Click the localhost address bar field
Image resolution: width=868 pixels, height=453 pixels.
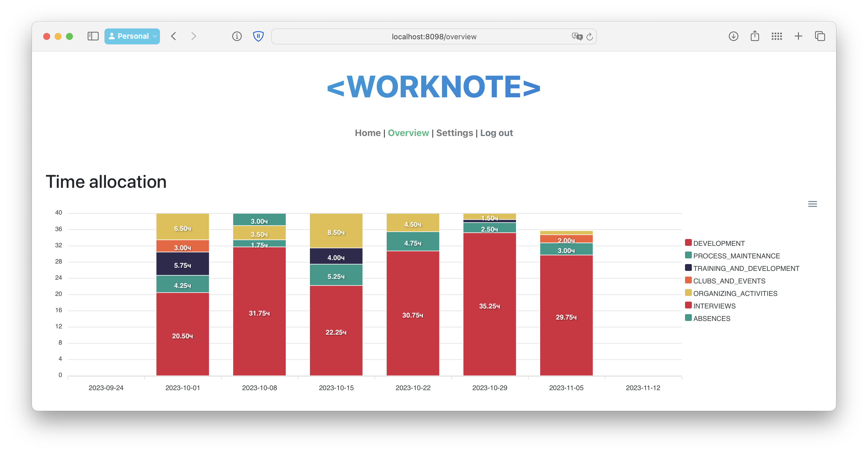point(433,37)
